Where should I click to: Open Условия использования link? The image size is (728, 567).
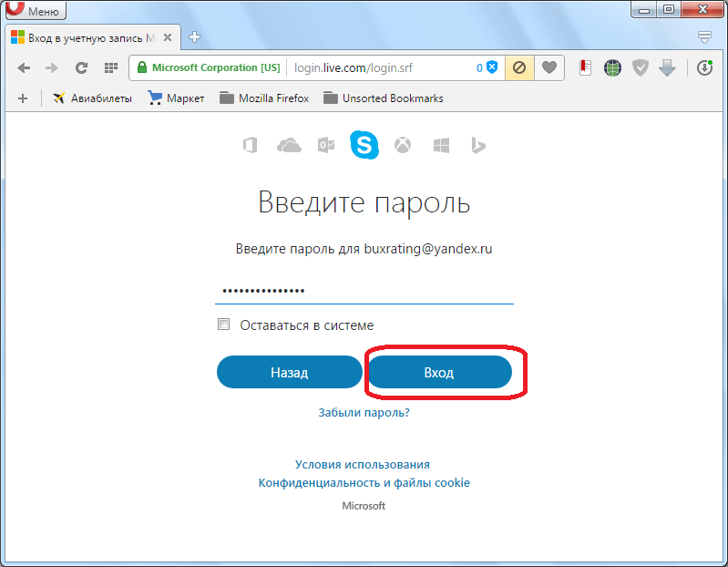pyautogui.click(x=363, y=464)
